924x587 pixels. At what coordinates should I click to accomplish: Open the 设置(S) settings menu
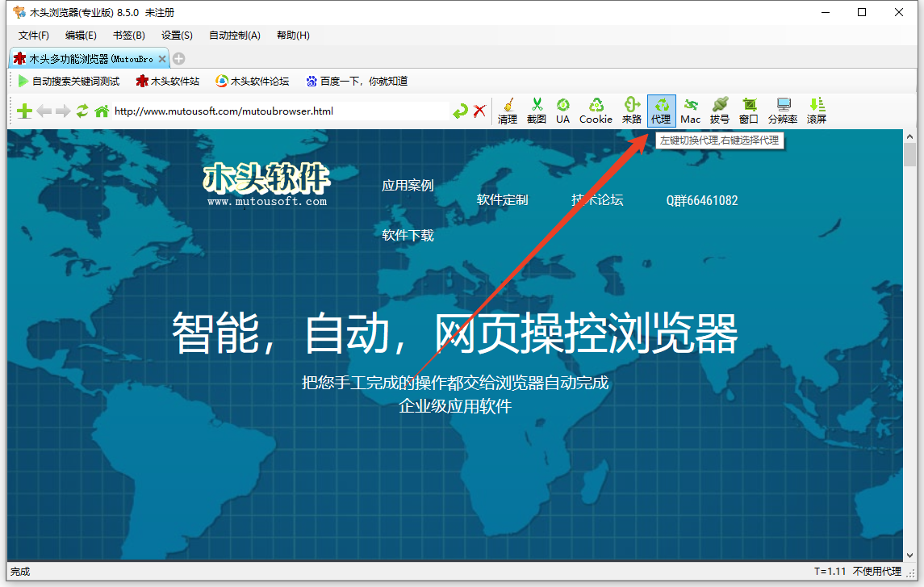pyautogui.click(x=176, y=35)
